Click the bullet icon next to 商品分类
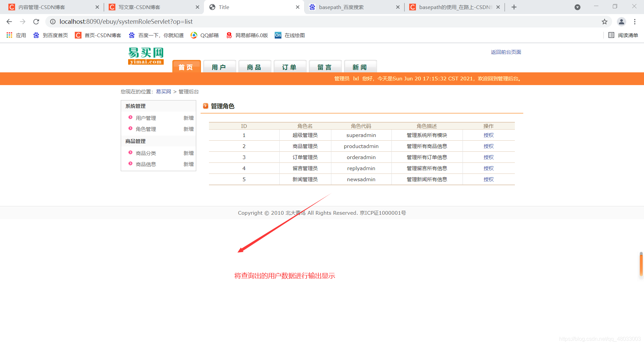Viewport: 644px width, 345px height. point(130,153)
